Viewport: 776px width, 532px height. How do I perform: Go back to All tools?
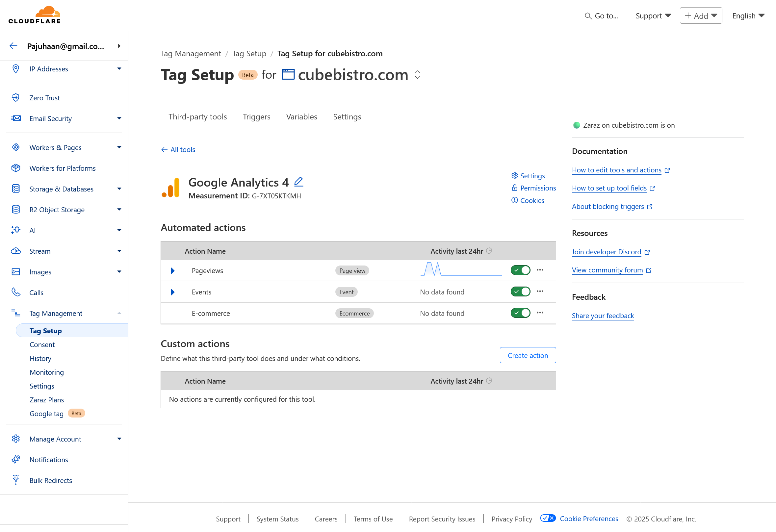click(178, 149)
